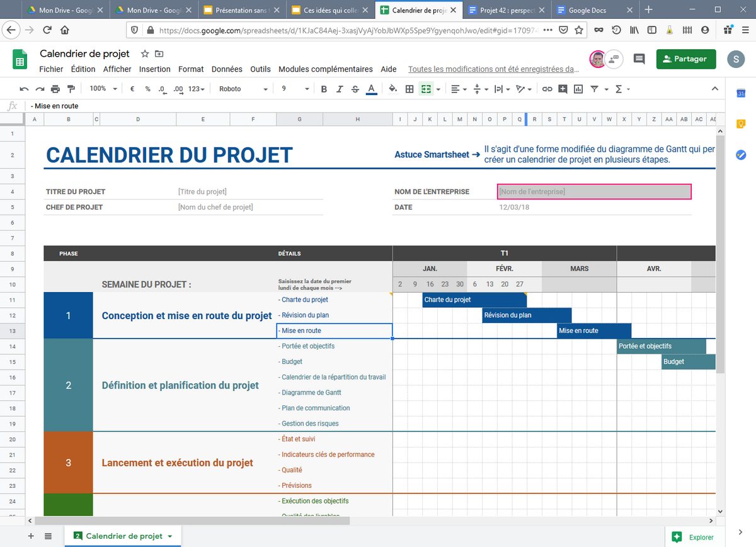
Task: Open the font size 9 dropdown
Action: click(x=297, y=89)
